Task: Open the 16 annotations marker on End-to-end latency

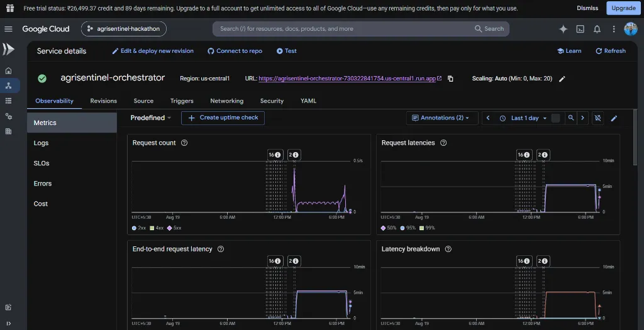Action: click(x=274, y=261)
